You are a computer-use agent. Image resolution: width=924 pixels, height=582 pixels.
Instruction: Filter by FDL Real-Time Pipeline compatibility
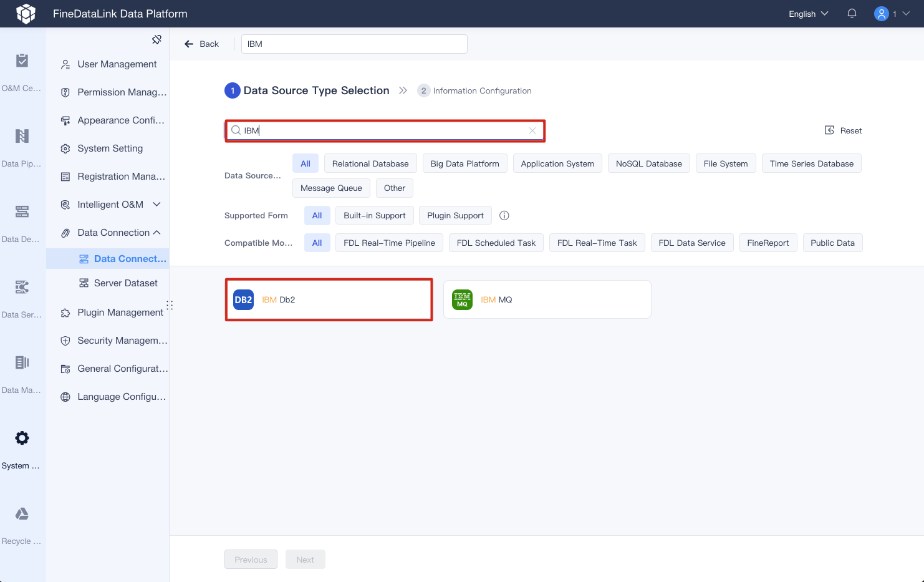click(x=389, y=243)
